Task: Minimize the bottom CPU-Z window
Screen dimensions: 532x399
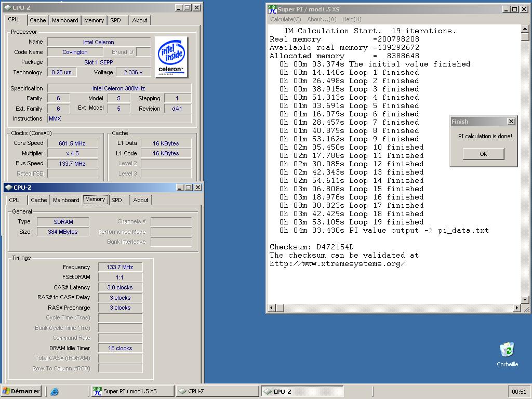Action: [180, 187]
